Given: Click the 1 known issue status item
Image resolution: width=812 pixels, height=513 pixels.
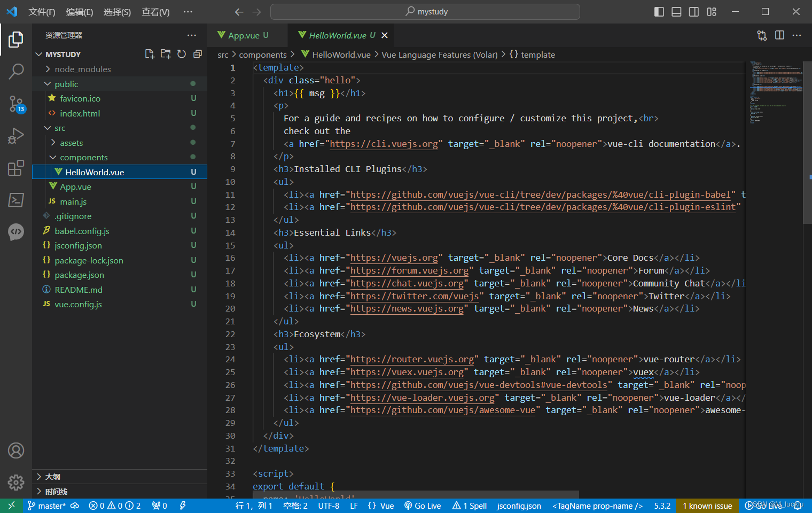Looking at the screenshot, I should click(707, 506).
